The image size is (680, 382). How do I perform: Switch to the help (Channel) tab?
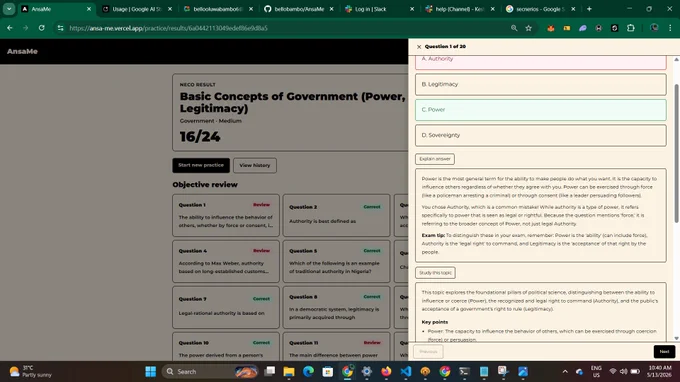460,9
